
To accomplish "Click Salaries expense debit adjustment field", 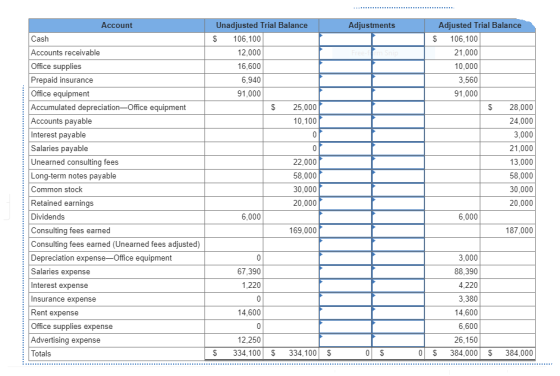I will [x=345, y=272].
